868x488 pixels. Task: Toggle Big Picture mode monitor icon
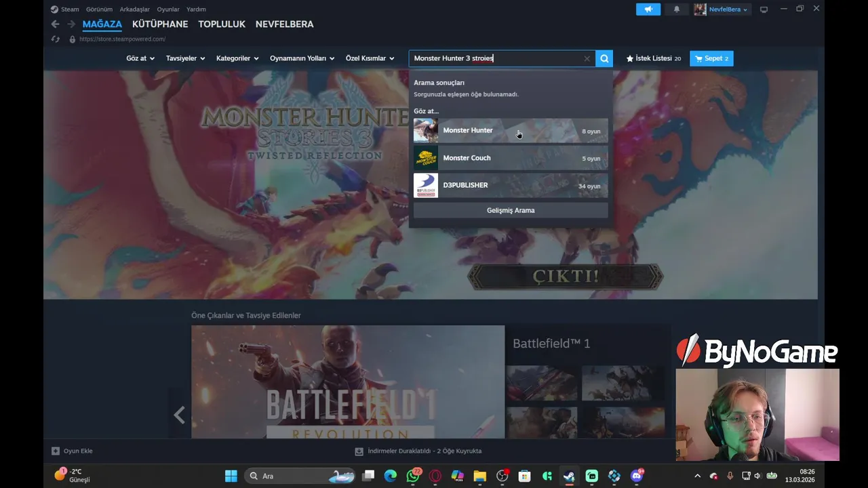coord(764,9)
